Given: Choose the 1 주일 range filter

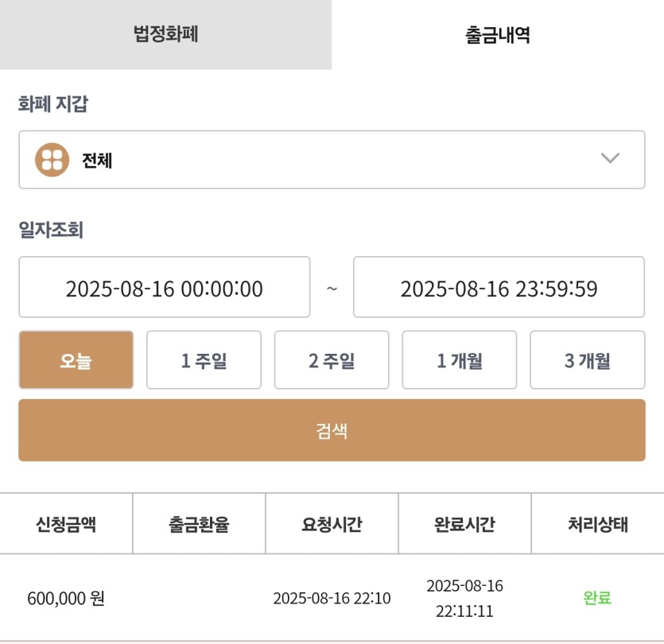Looking at the screenshot, I should (204, 360).
